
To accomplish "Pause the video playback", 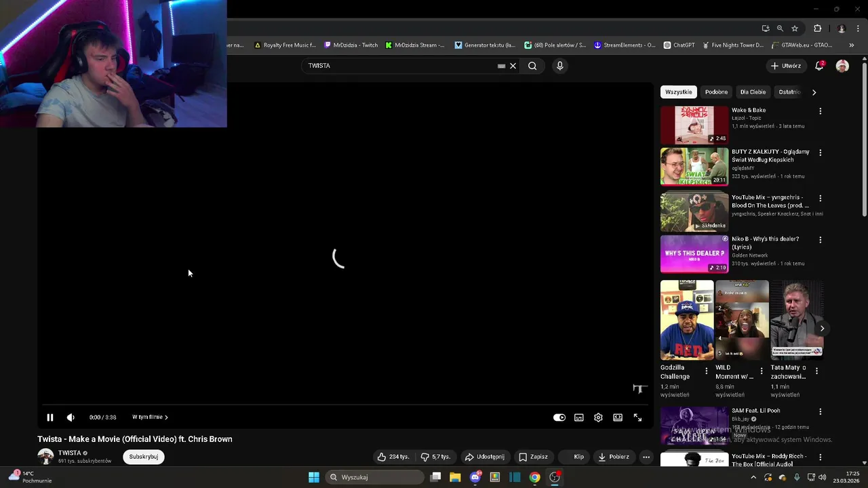I will [x=50, y=418].
